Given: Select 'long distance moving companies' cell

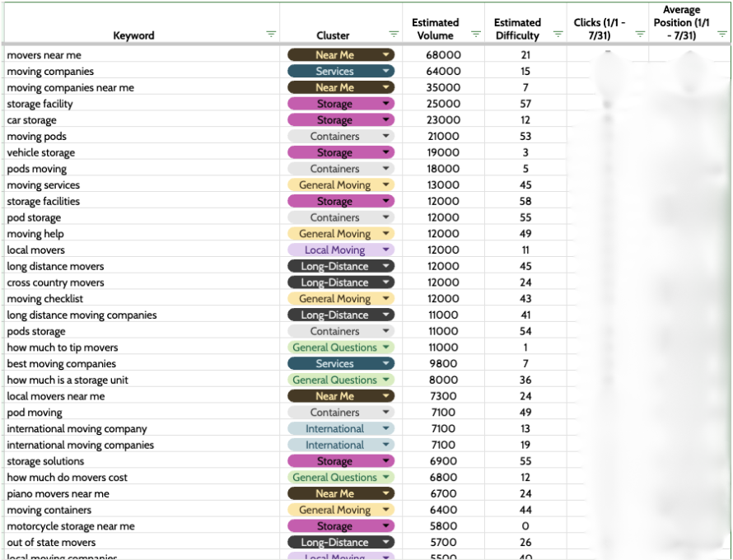Looking at the screenshot, I should 142,315.
